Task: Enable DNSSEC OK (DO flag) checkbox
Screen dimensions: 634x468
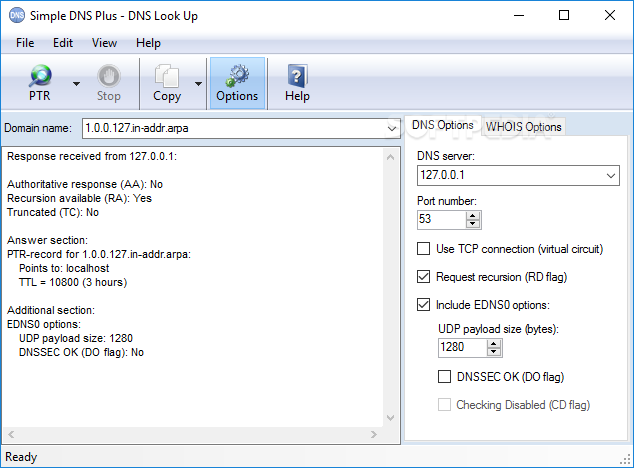Action: point(444,376)
